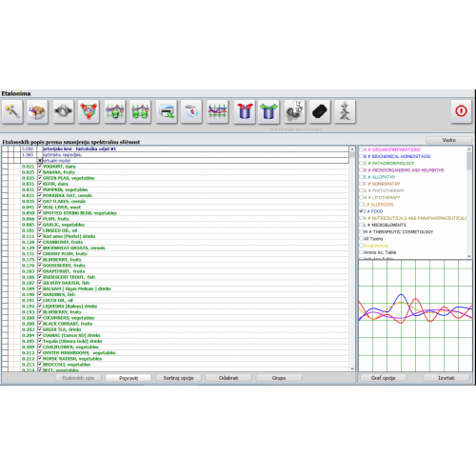
Task: Click the E # ALLOPATHY group label
Action: point(379,177)
